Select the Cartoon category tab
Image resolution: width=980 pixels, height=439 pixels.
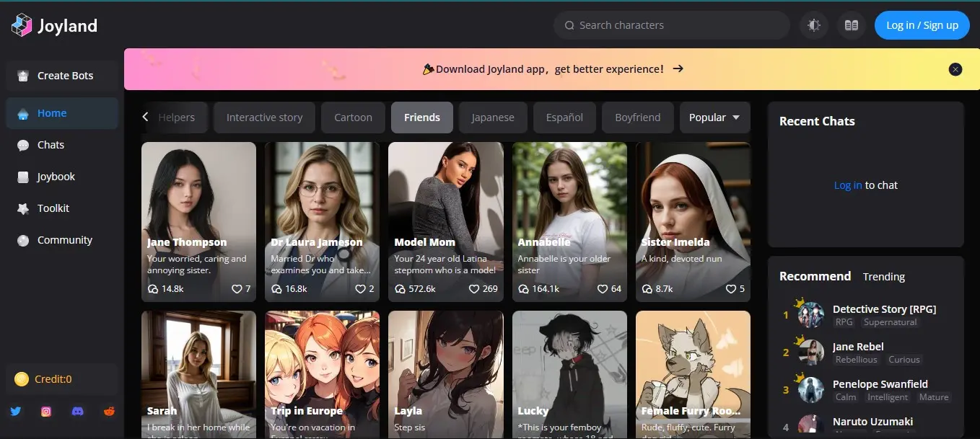(x=353, y=117)
